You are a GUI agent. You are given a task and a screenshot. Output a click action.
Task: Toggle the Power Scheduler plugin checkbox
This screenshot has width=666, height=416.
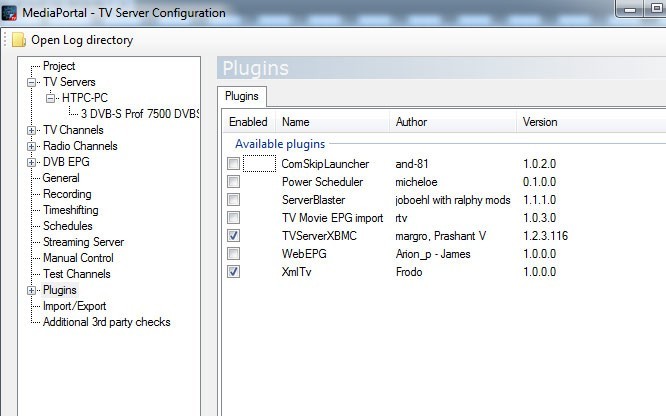(x=233, y=182)
